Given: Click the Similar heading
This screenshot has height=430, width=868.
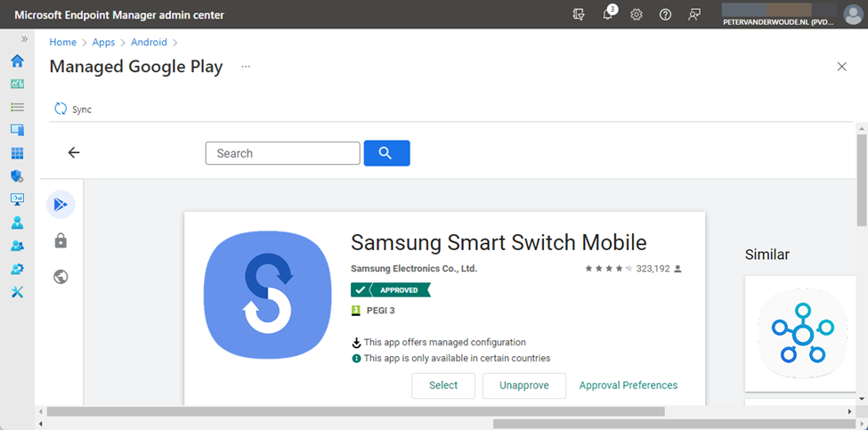Looking at the screenshot, I should click(x=767, y=255).
